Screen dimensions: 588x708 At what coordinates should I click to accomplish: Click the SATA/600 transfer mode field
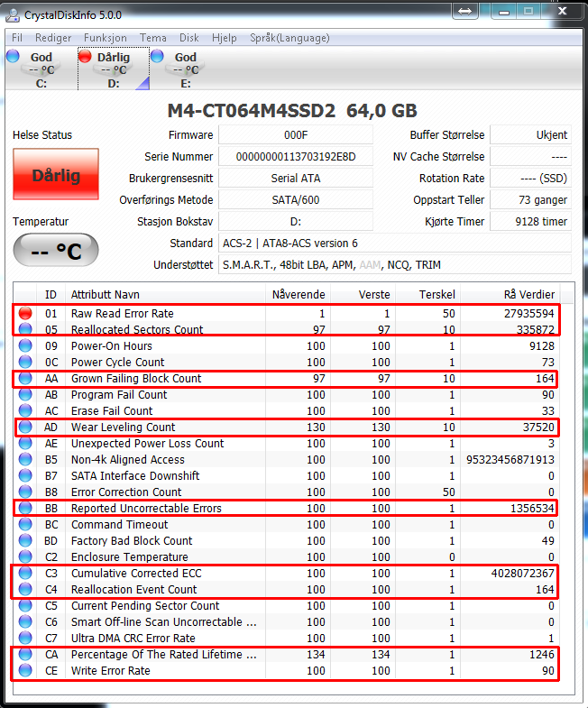(x=296, y=200)
